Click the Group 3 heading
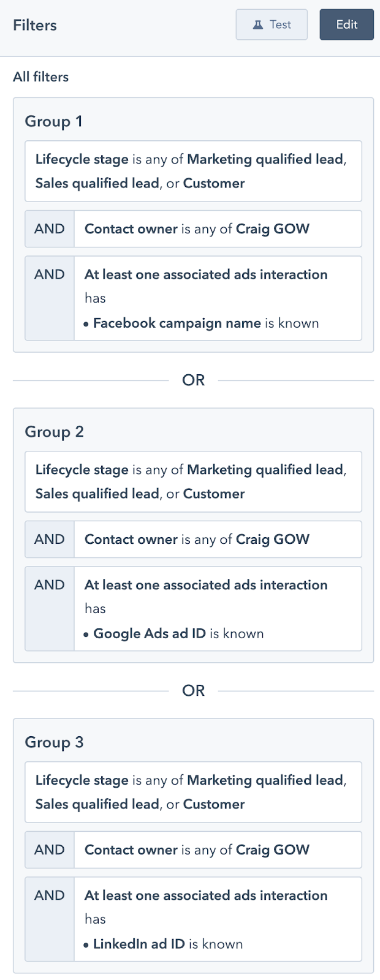The image size is (380, 980). coord(54,742)
